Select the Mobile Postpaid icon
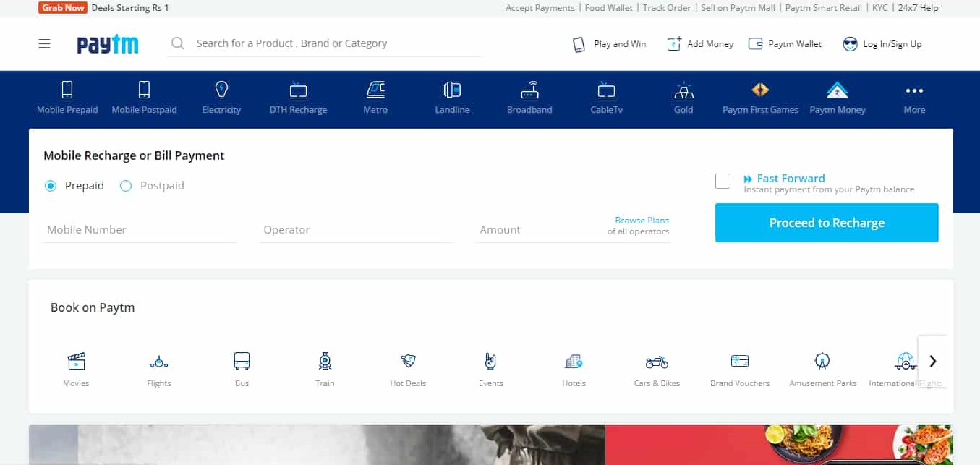980x465 pixels. tap(144, 90)
